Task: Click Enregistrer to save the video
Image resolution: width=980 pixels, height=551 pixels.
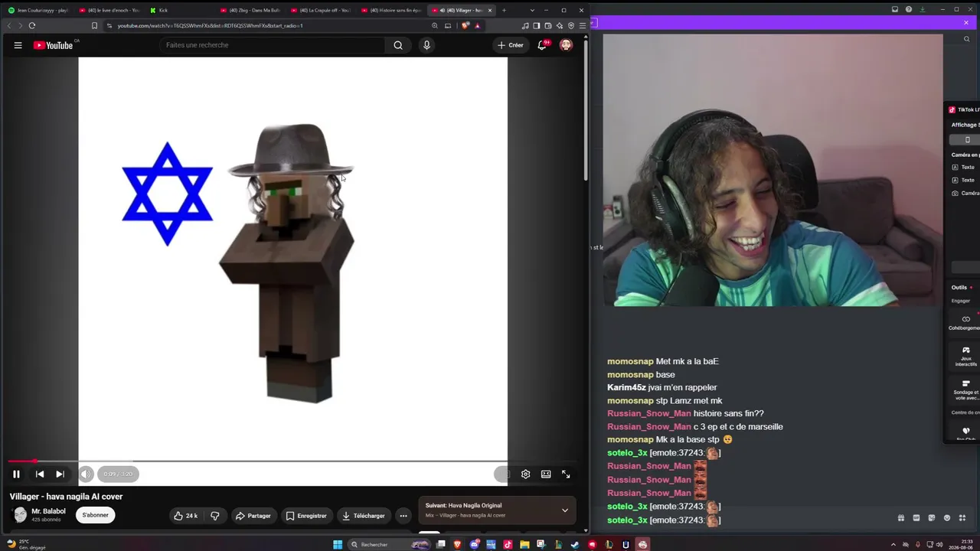Action: [306, 516]
